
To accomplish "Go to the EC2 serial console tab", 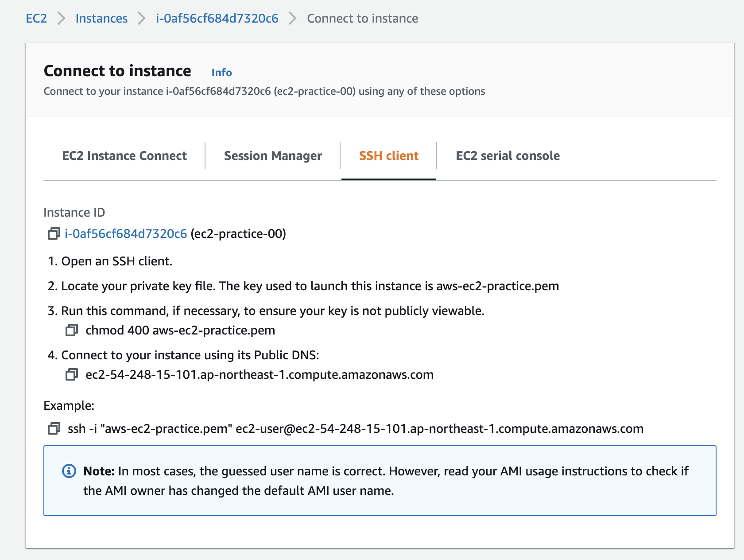I will [508, 156].
